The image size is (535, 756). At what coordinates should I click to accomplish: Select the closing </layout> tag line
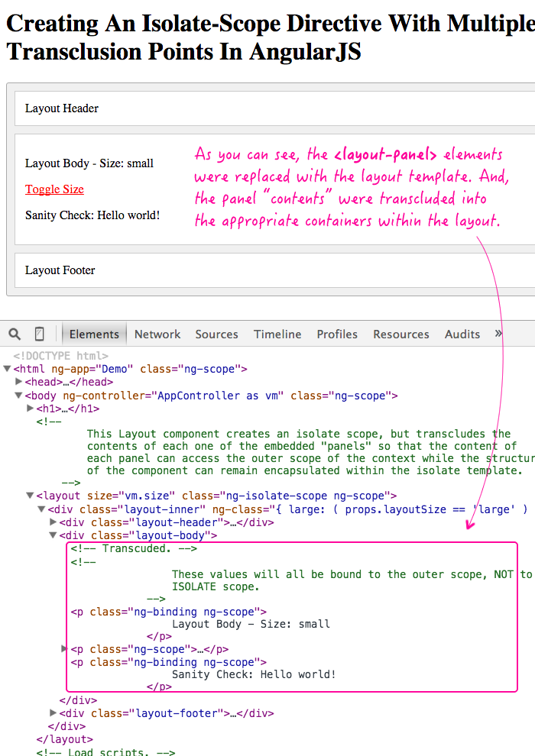click(x=65, y=739)
